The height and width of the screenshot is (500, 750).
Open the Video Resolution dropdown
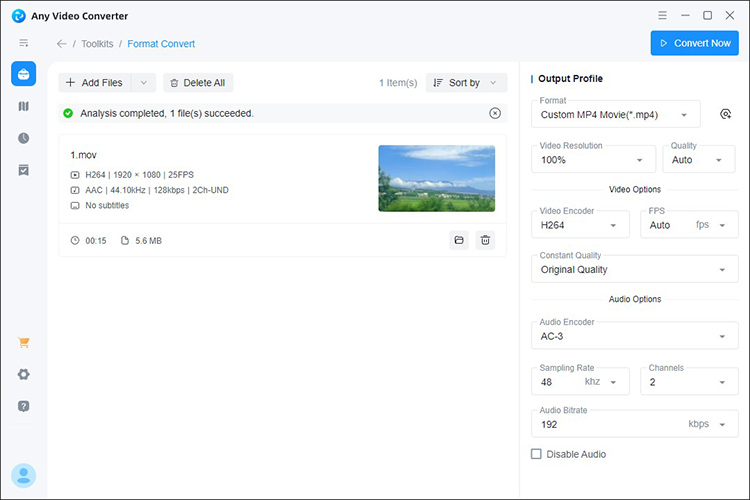point(593,160)
